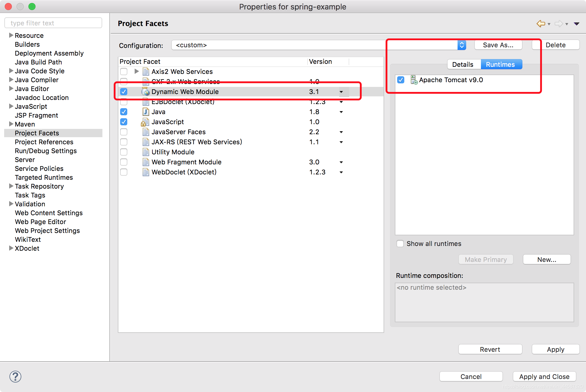
Task: Click the Save As... button
Action: [x=498, y=45]
